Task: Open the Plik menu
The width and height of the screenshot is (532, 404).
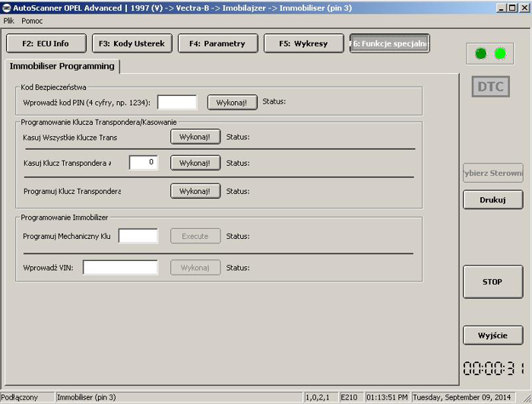Action: (x=9, y=21)
